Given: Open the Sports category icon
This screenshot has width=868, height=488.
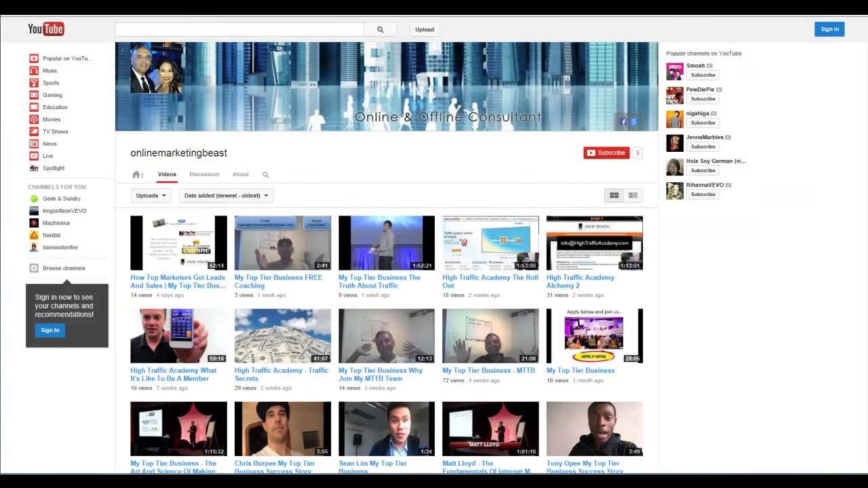Looking at the screenshot, I should pyautogui.click(x=34, y=83).
